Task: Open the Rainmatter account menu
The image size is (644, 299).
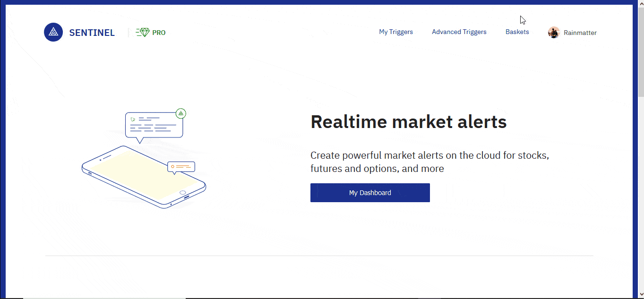Action: [x=580, y=33]
